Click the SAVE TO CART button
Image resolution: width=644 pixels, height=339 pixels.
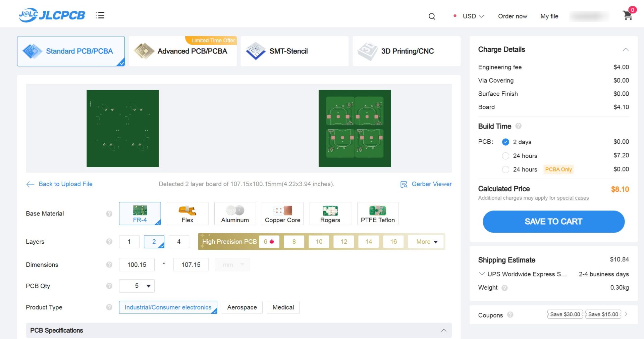point(553,222)
